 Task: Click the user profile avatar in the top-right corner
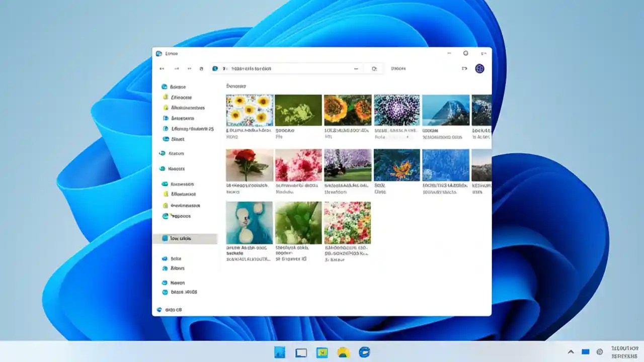click(x=479, y=68)
